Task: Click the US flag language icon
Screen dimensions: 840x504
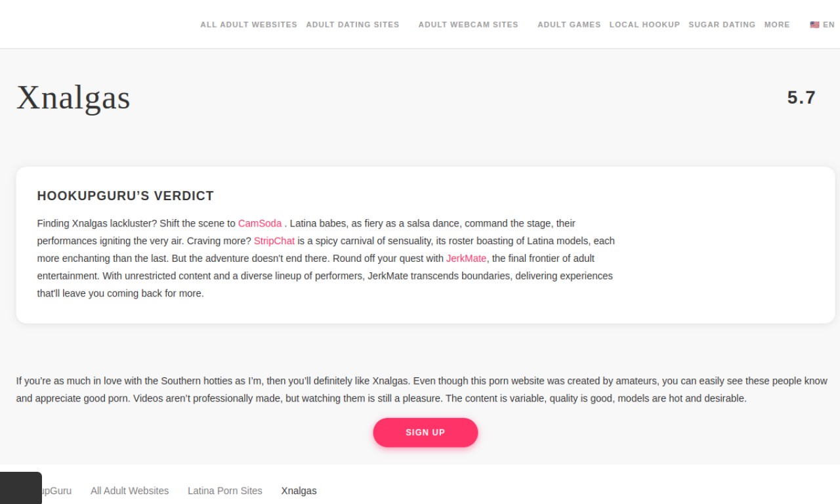Action: 814,25
